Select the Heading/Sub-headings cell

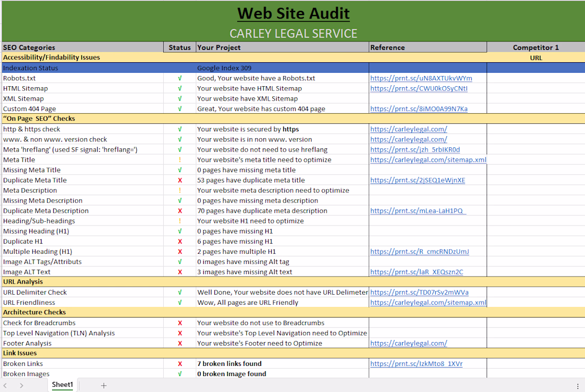coord(82,221)
